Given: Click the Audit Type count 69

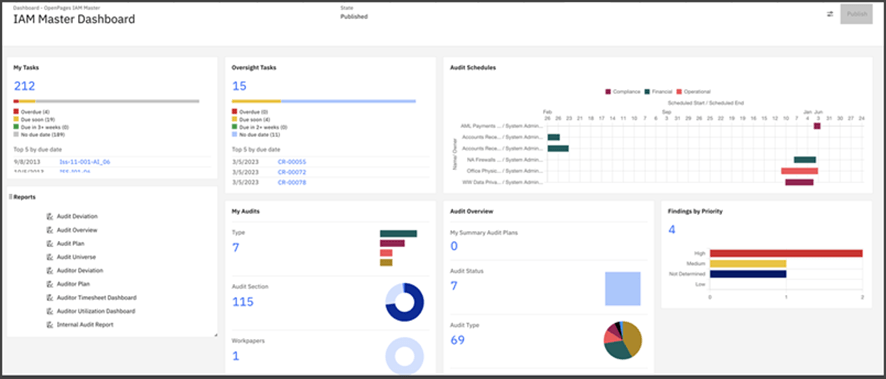Looking at the screenshot, I should pyautogui.click(x=457, y=340).
